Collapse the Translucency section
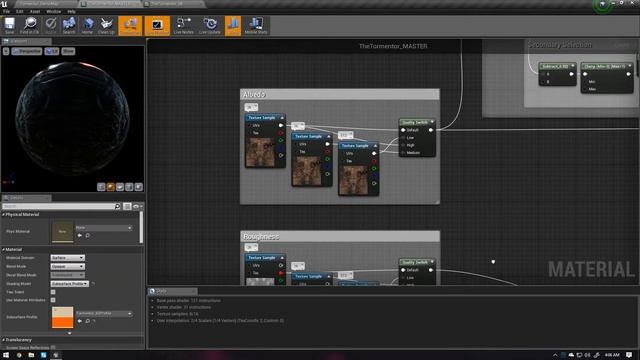Viewport: 640px width, 360px height. (x=4, y=340)
